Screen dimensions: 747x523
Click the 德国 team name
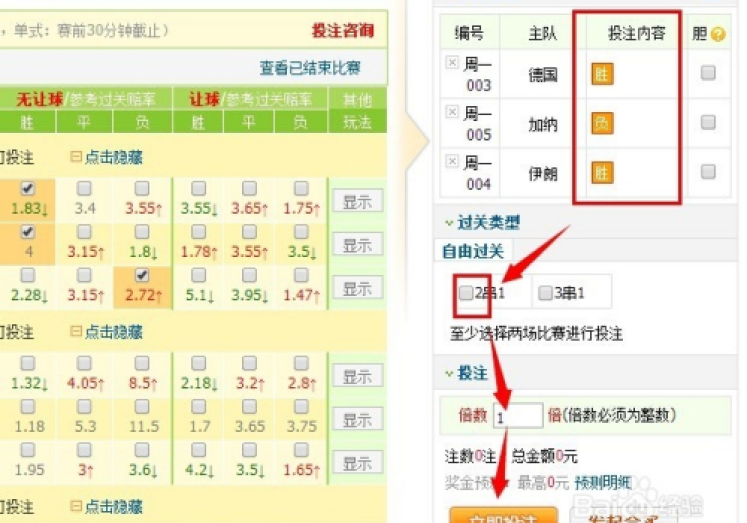click(x=543, y=75)
